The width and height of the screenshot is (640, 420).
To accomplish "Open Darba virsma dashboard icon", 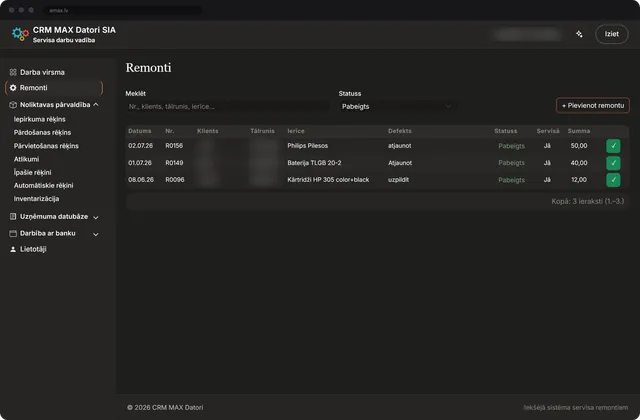I will [13, 72].
